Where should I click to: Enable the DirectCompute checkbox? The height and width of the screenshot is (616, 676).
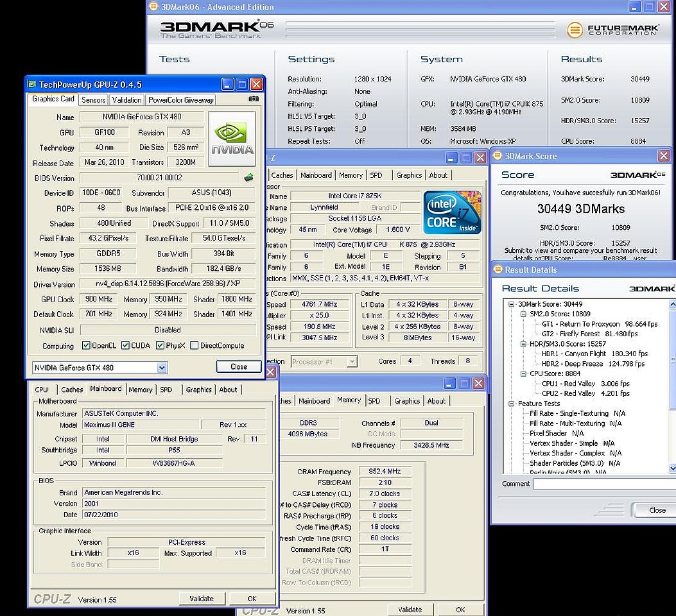click(195, 346)
